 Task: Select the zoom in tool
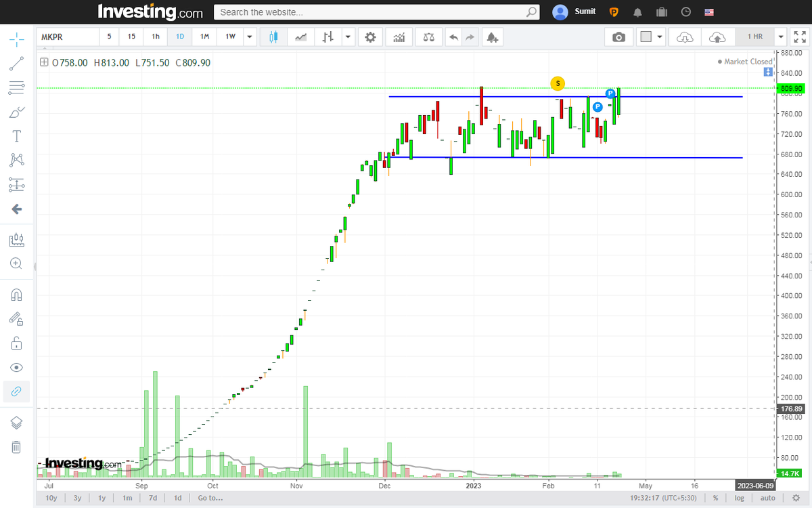(x=16, y=263)
